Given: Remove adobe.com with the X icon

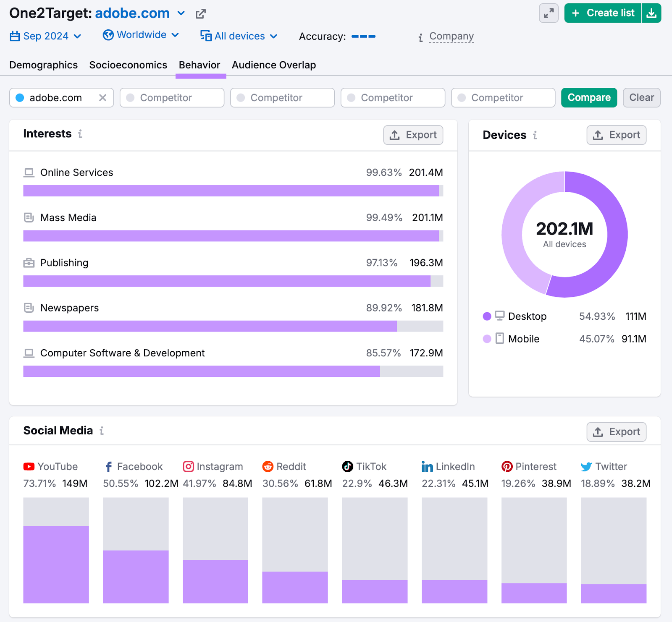Looking at the screenshot, I should pos(102,98).
